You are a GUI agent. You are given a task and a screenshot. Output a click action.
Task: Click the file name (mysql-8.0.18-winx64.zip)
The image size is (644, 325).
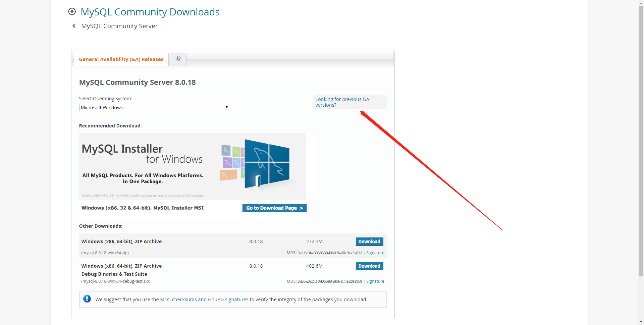(x=105, y=253)
